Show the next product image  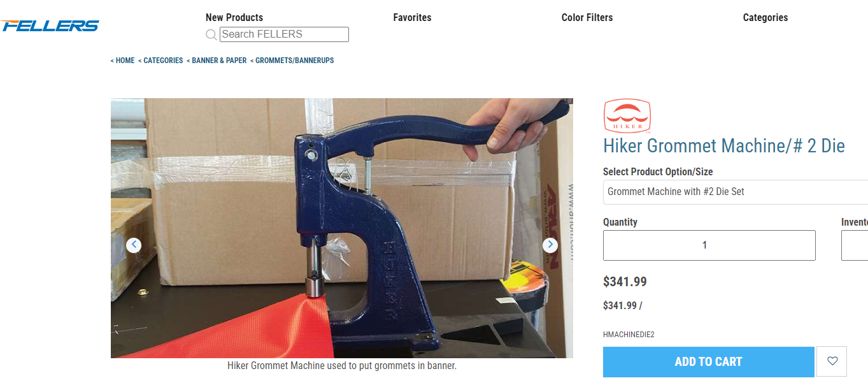[x=550, y=245]
